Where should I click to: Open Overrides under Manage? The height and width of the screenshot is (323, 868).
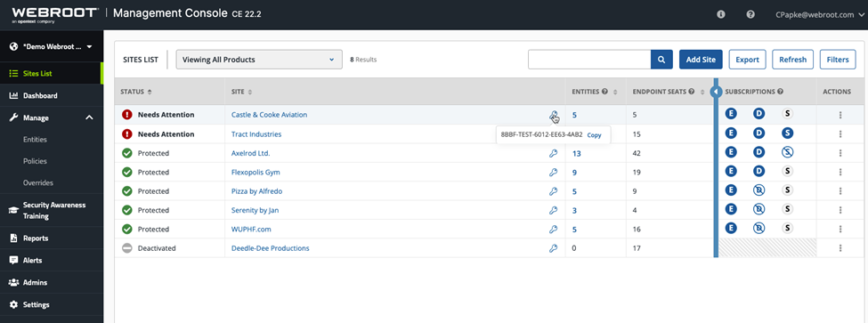tap(37, 182)
